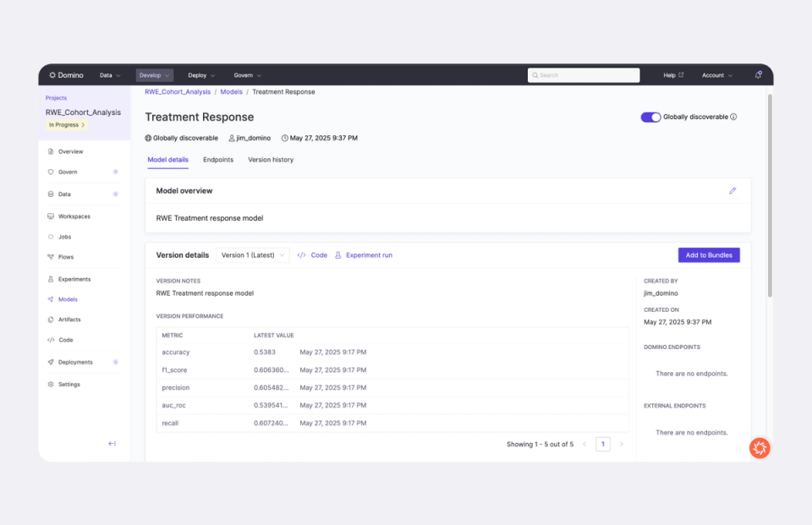Click the Globally discoverable info icon
Screen dimensions: 812x525
pyautogui.click(x=733, y=117)
